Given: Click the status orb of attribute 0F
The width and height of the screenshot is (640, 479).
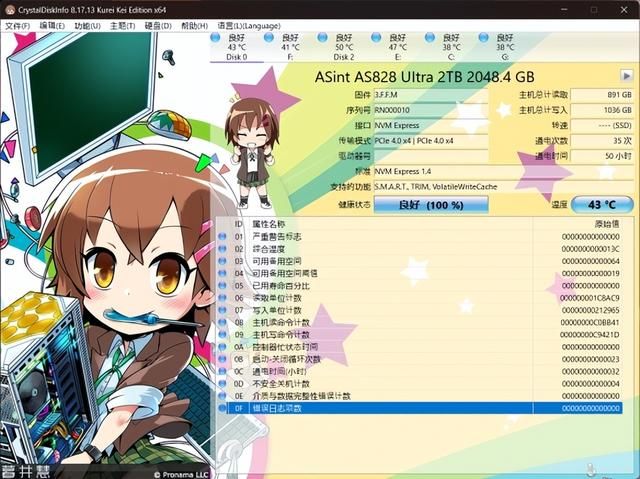Looking at the screenshot, I should (222, 408).
